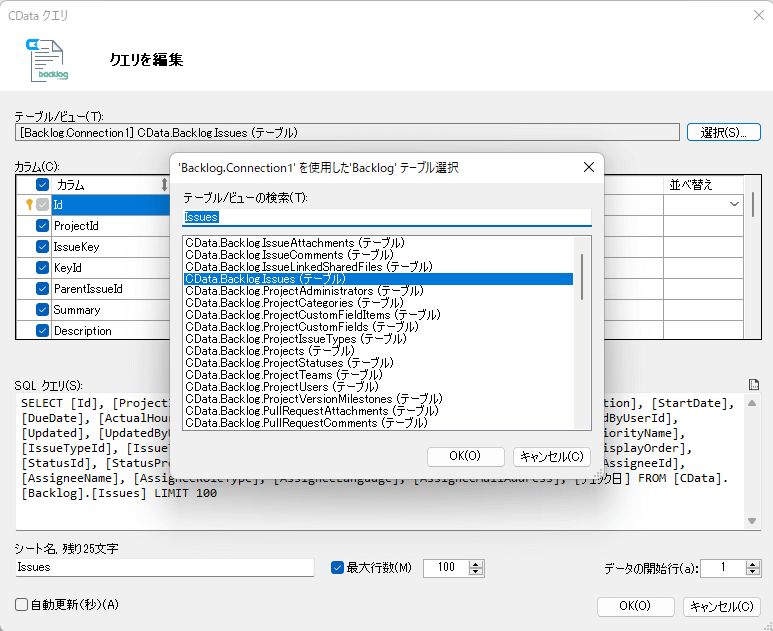Image resolution: width=773 pixels, height=631 pixels.
Task: Select highlighted CData.Backlog.Issues table row
Action: (x=379, y=279)
